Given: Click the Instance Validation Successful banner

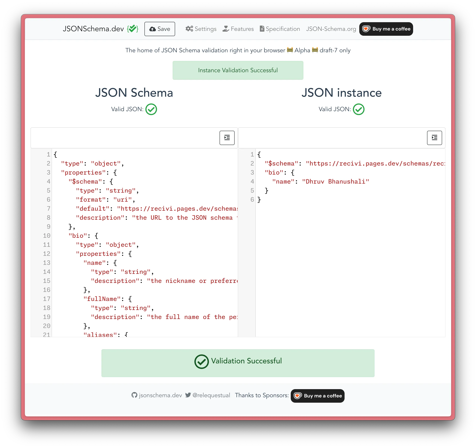Looking at the screenshot, I should click(x=238, y=70).
